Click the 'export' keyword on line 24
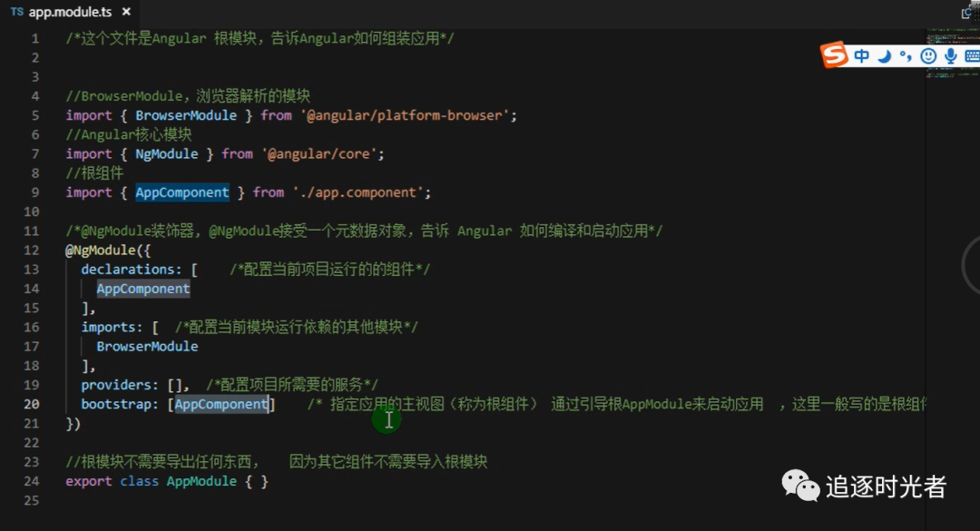Viewport: 980px width, 531px height. pos(89,482)
